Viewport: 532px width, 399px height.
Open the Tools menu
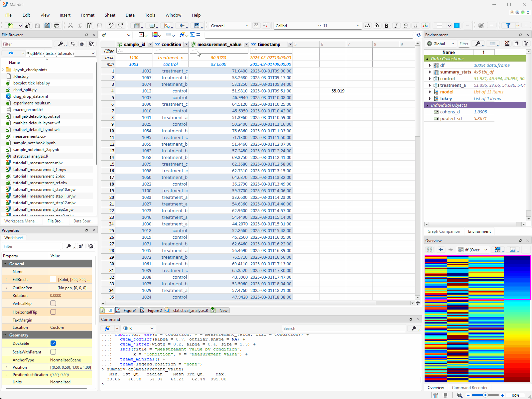[150, 15]
